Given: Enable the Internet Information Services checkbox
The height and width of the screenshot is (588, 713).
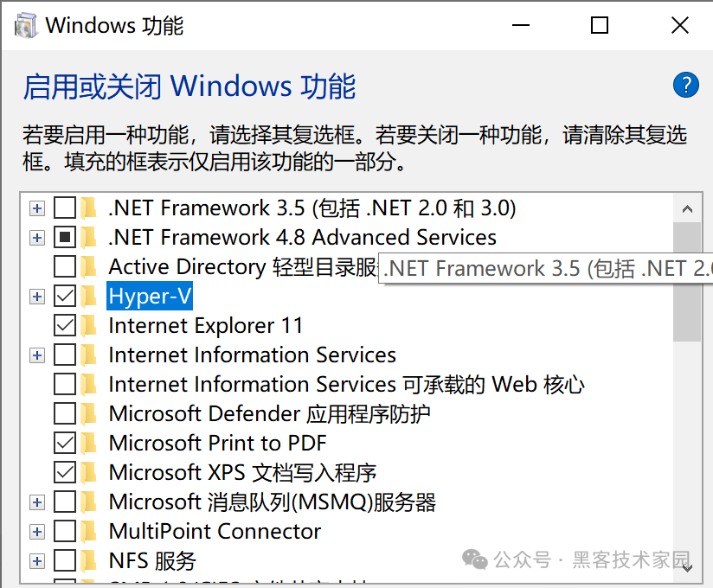Looking at the screenshot, I should 65,355.
